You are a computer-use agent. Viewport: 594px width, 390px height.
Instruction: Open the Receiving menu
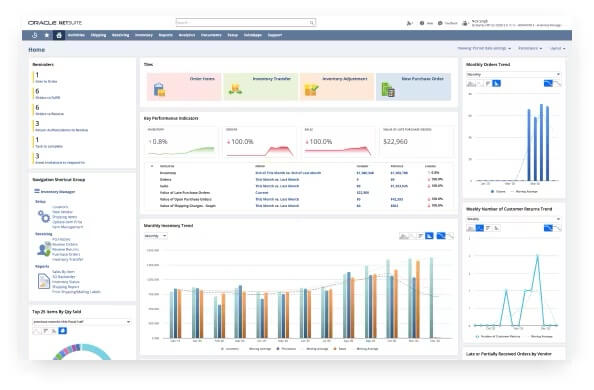[120, 35]
